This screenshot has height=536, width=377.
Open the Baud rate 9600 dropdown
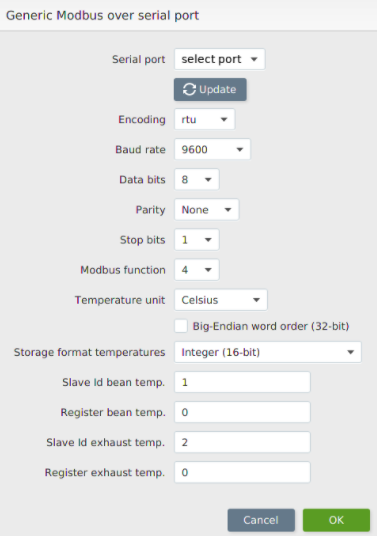coord(212,149)
